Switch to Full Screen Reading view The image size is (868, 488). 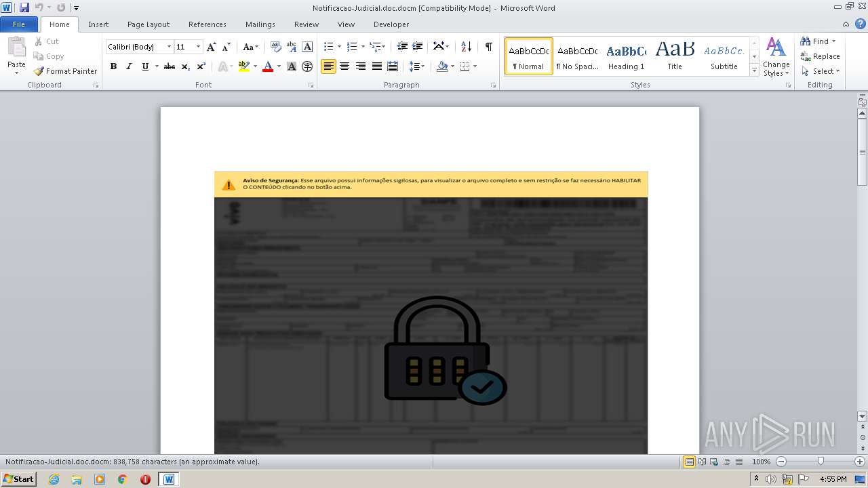point(702,462)
